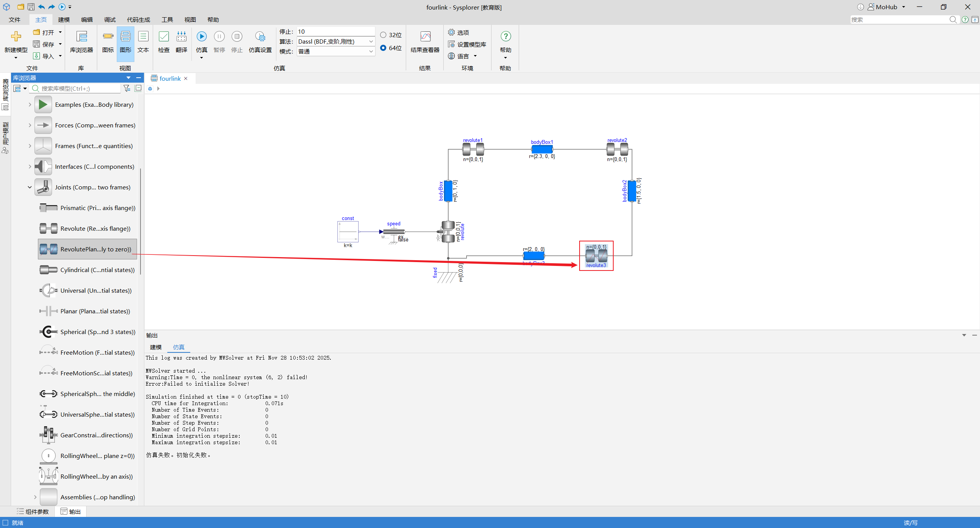Expand the Frames library tree node
Image resolution: width=980 pixels, height=528 pixels.
click(30, 146)
